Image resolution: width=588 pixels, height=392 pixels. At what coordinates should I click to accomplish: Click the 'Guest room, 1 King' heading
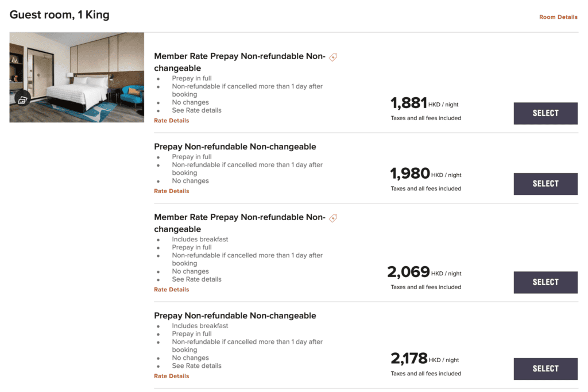(59, 15)
